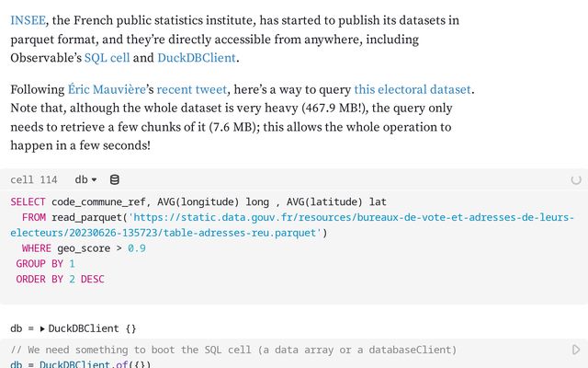588x368 pixels.
Task: Expand the DuckDBClient {} object inspector
Action: click(42, 329)
